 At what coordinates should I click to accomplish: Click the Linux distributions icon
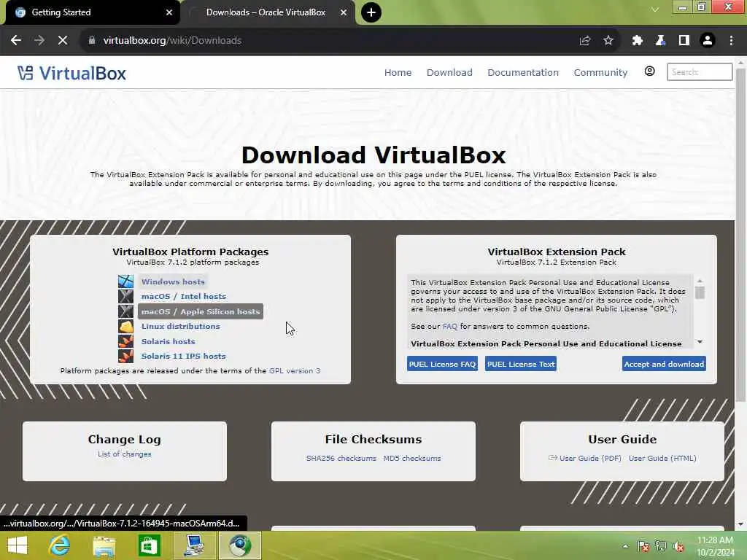click(125, 326)
